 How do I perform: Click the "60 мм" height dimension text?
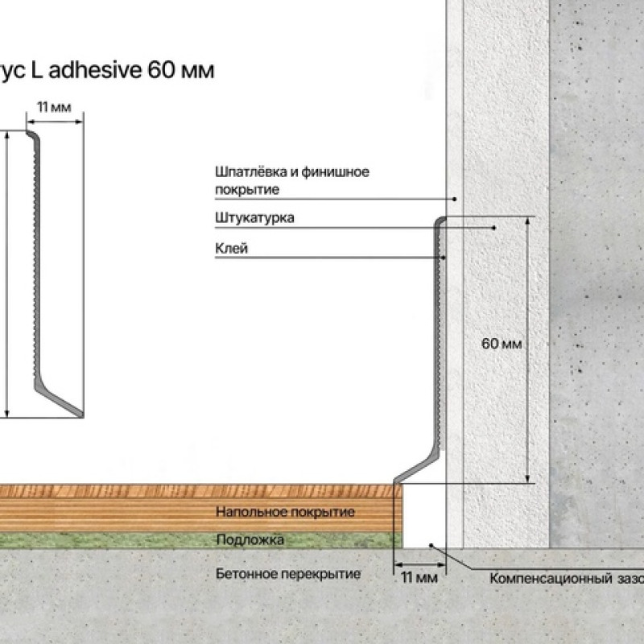(501, 344)
